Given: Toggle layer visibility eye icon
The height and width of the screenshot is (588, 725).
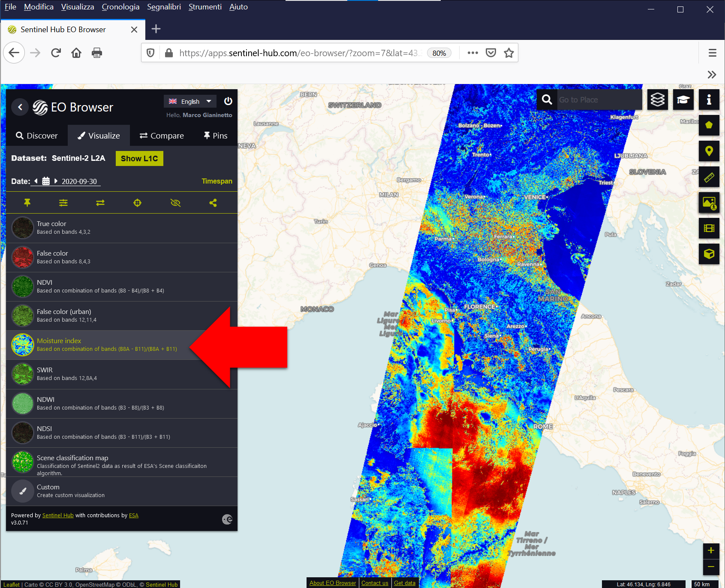Looking at the screenshot, I should point(175,203).
